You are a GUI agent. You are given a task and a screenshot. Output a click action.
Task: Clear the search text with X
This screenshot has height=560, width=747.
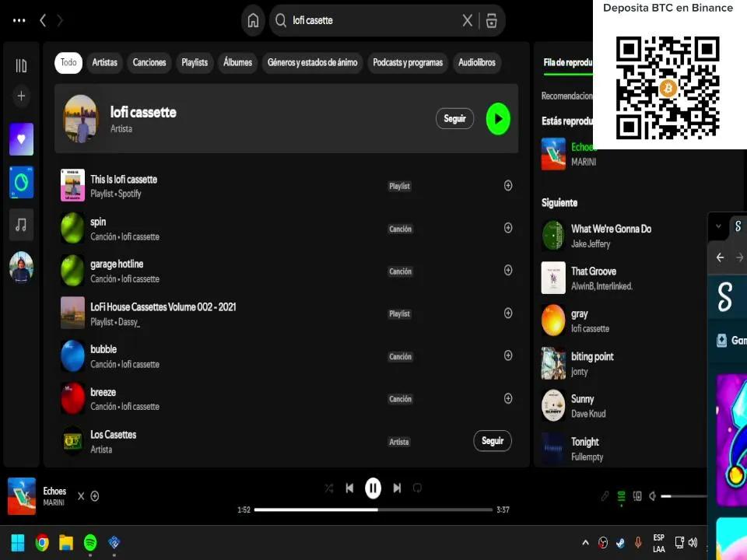pyautogui.click(x=468, y=20)
